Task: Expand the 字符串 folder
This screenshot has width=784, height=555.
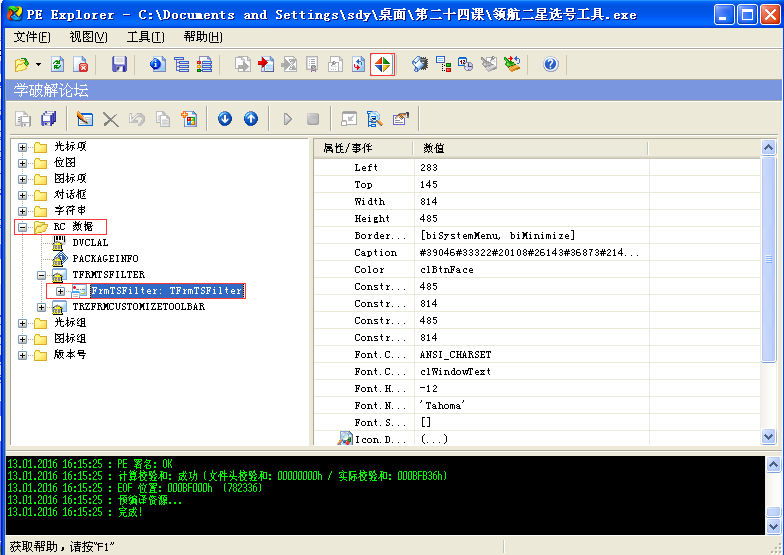Action: (22, 211)
